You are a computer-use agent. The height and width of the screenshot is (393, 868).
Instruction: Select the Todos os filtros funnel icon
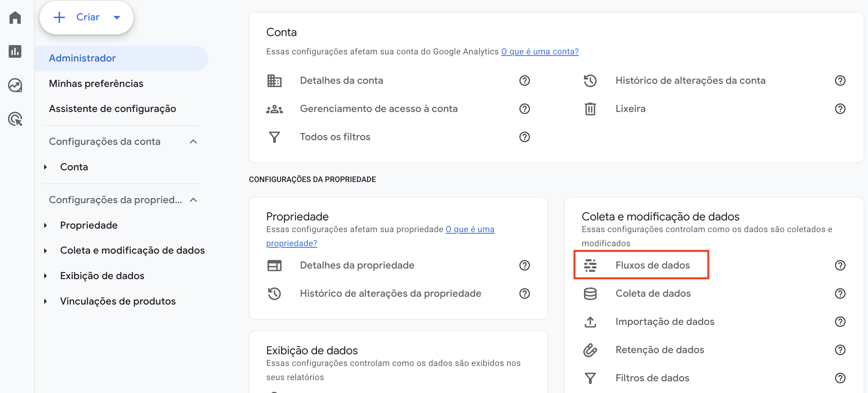click(275, 137)
